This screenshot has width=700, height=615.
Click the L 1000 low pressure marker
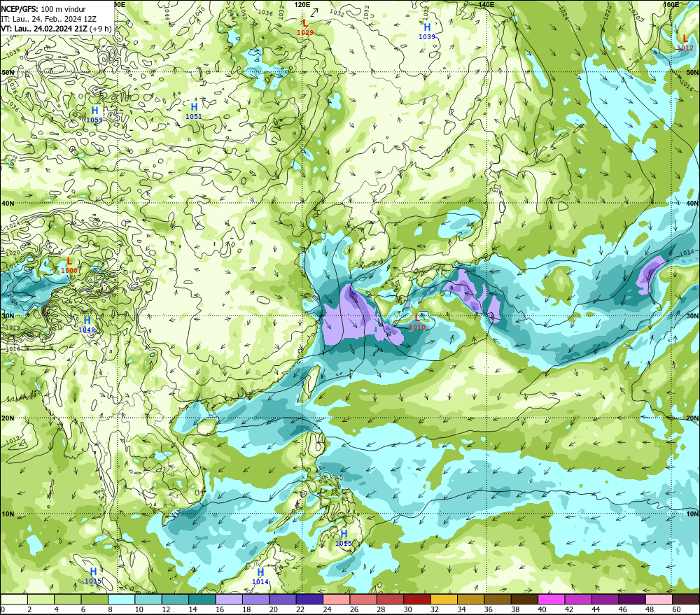69,265
